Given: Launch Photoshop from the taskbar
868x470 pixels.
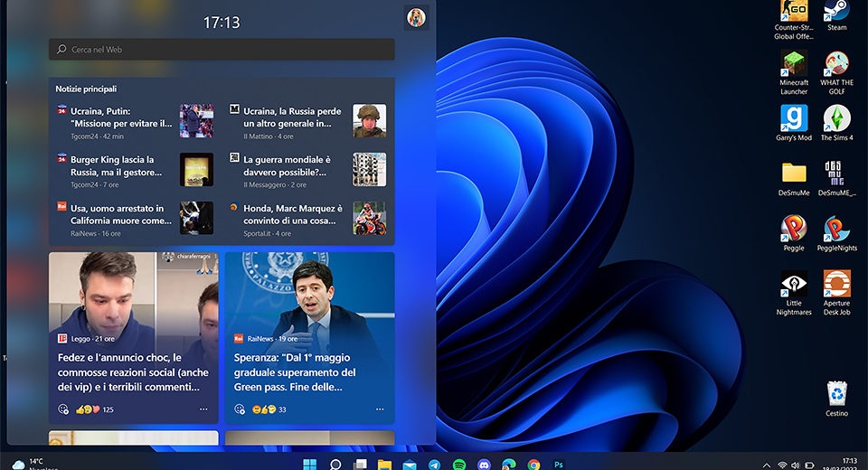Looking at the screenshot, I should 559,465.
